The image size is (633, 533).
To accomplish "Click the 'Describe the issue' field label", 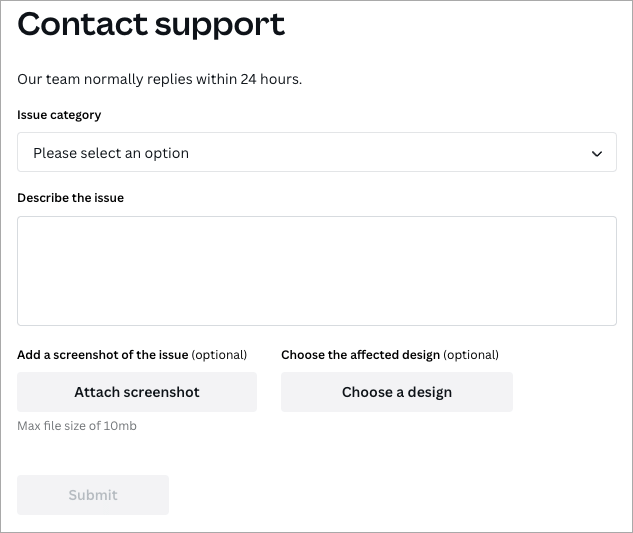I will tap(70, 198).
